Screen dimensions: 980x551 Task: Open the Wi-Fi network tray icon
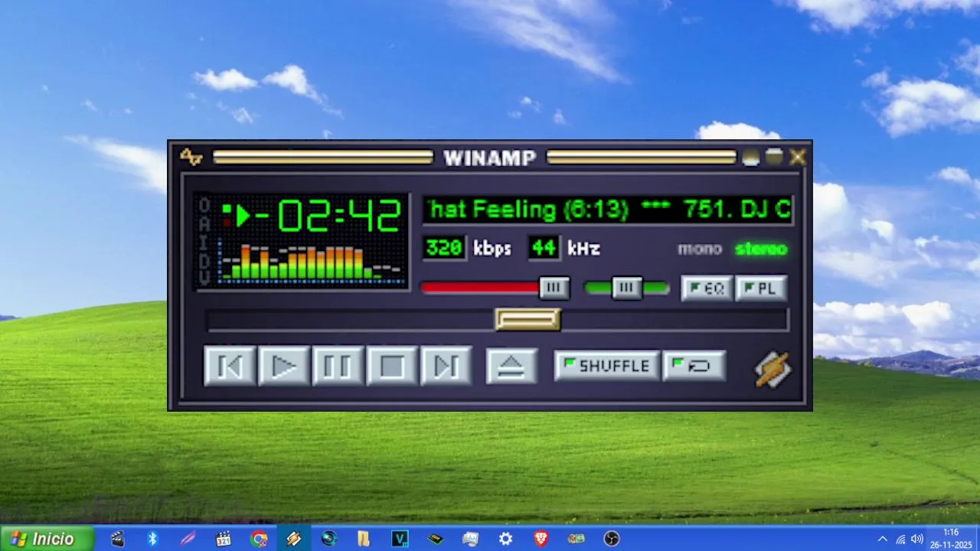pos(900,539)
